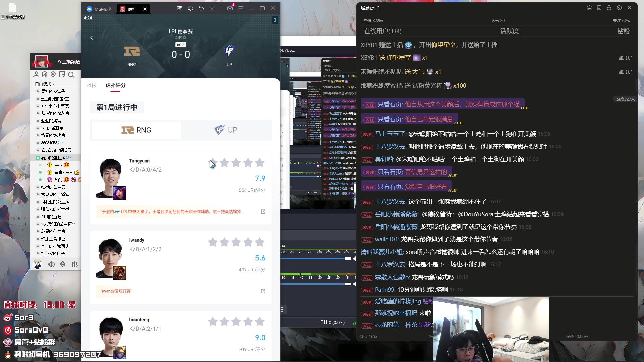Rate huanfeng with the fifth star
The height and width of the screenshot is (362, 644).
pyautogui.click(x=260, y=322)
